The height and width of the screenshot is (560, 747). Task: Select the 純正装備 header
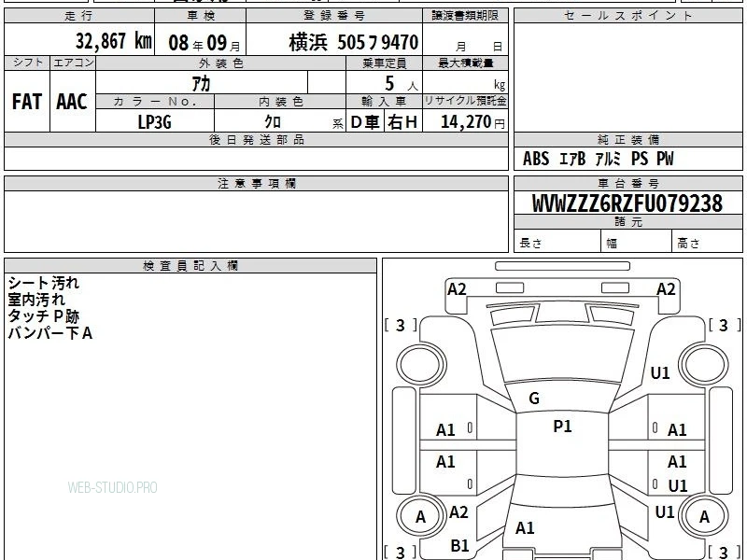coord(627,139)
